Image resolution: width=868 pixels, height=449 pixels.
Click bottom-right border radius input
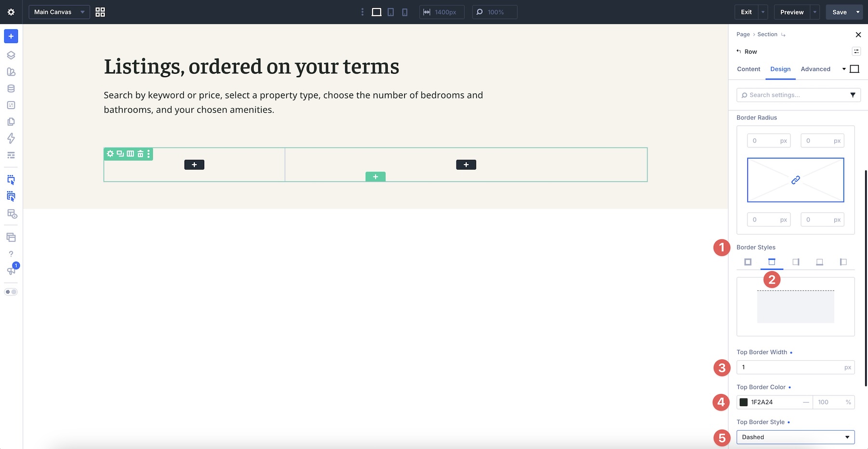click(822, 220)
